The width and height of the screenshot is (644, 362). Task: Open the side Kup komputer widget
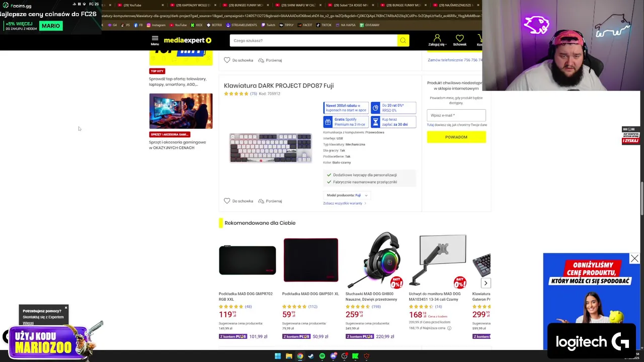630,136
